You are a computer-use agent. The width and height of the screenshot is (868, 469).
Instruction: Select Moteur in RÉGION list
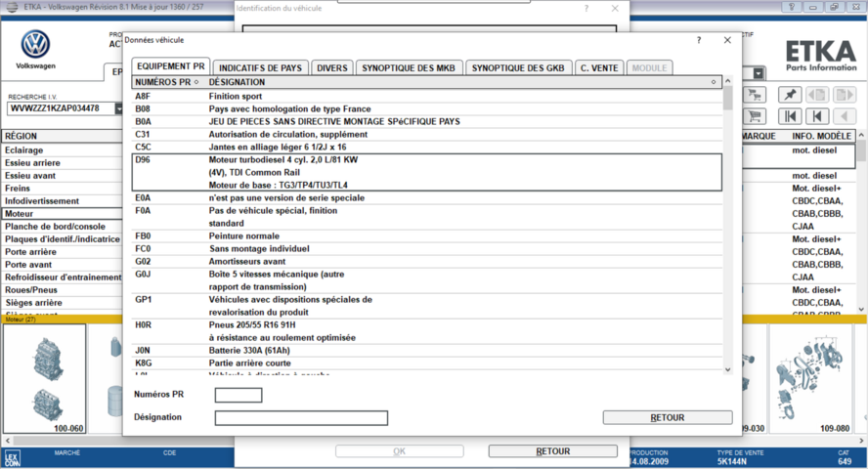(x=62, y=214)
